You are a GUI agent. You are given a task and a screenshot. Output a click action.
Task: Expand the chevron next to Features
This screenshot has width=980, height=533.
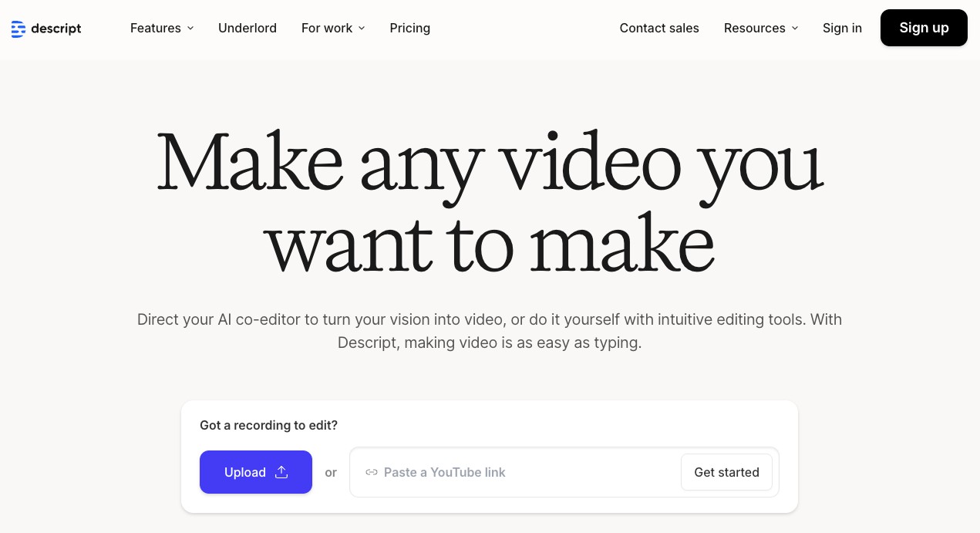pos(190,29)
